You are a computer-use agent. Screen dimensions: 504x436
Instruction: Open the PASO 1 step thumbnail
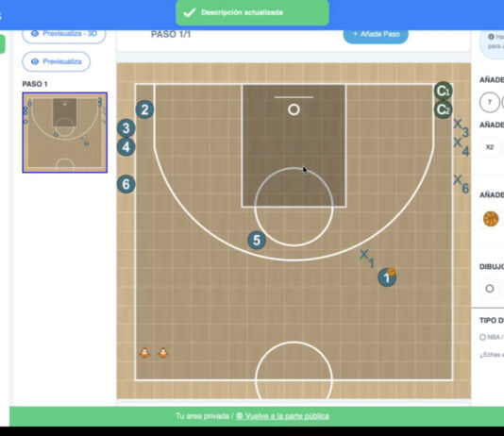click(64, 132)
